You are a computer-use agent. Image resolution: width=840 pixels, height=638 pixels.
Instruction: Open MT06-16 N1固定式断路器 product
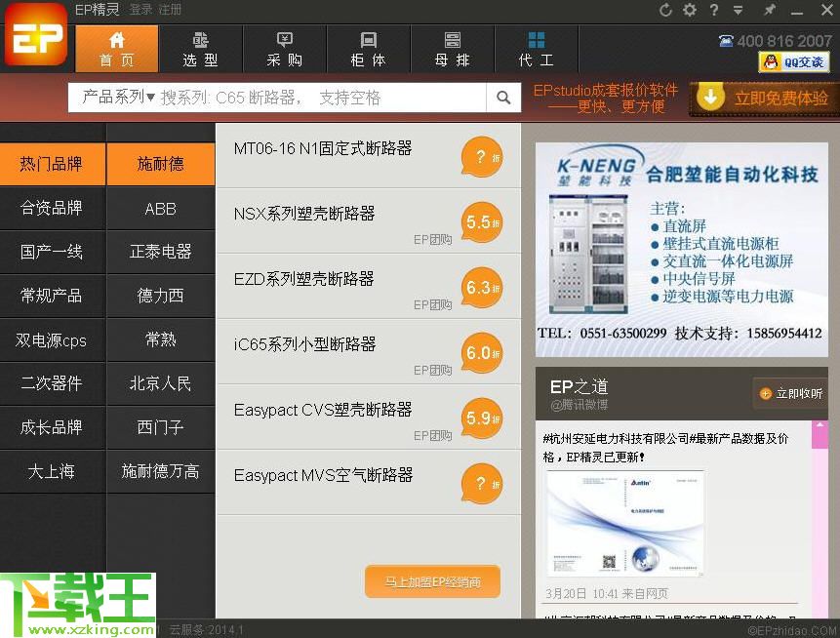click(x=323, y=148)
